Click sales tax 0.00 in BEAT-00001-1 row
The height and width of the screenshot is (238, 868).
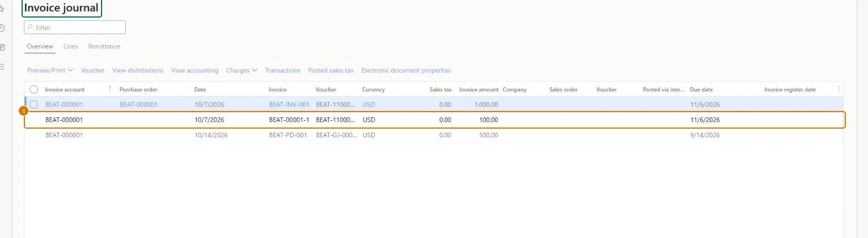click(445, 120)
